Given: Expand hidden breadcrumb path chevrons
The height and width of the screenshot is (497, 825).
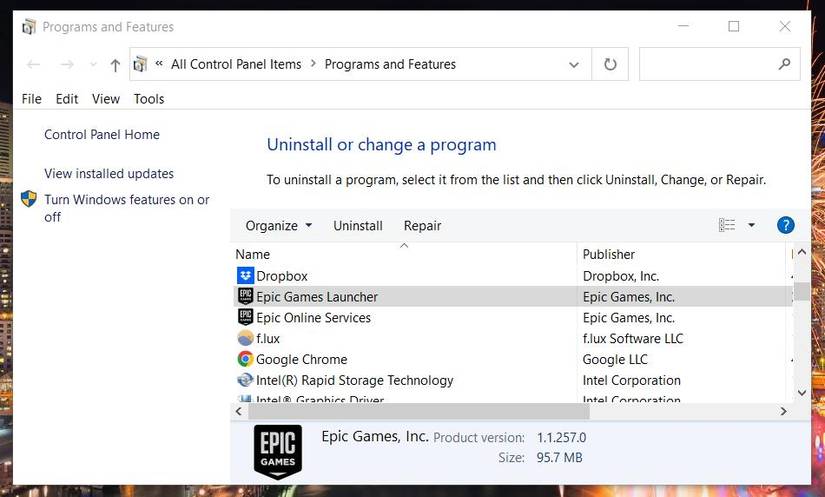Looking at the screenshot, I should pos(159,64).
